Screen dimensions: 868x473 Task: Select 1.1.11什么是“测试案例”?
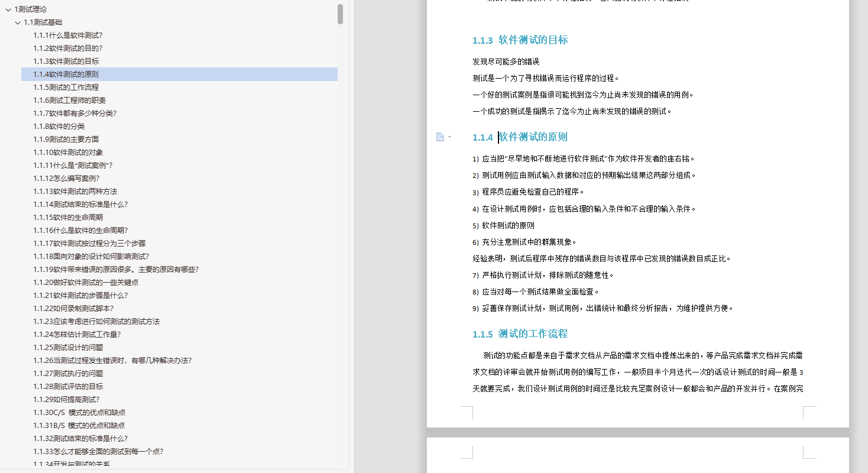[73, 166]
